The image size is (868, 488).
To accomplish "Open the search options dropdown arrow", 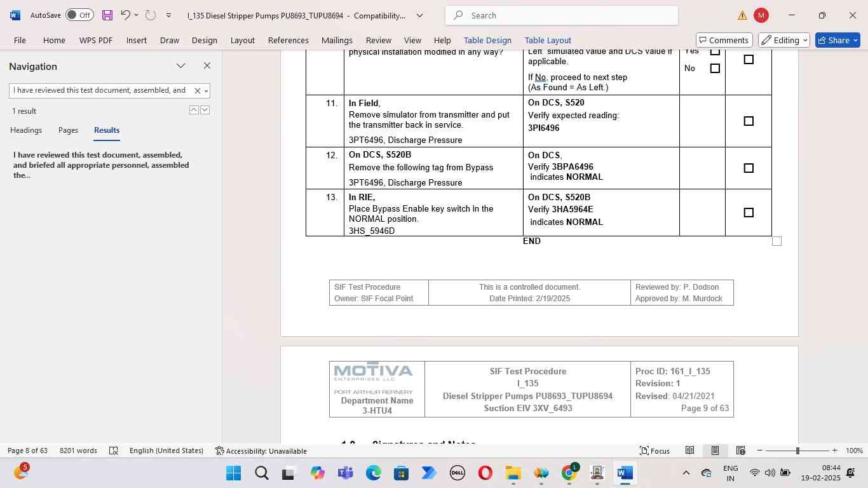I will pos(206,91).
